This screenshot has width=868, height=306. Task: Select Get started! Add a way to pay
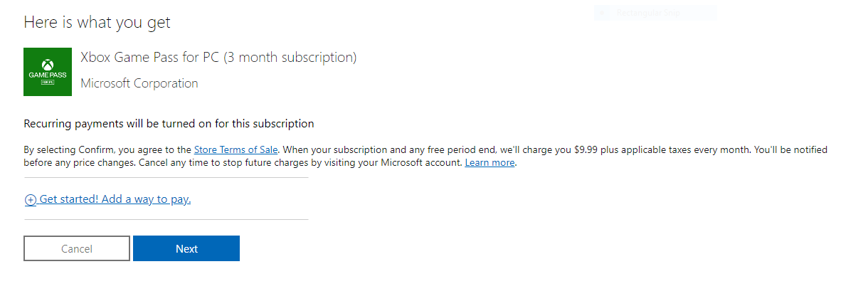pos(115,199)
